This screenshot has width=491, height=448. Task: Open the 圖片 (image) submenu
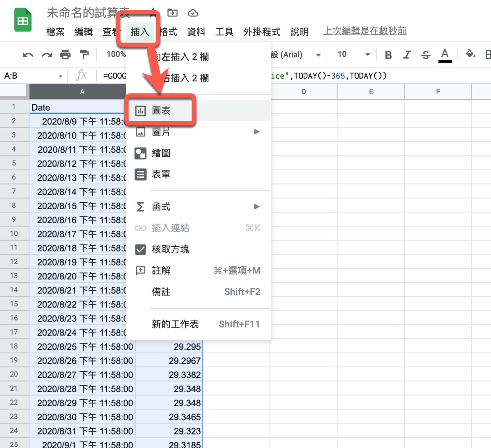(198, 132)
